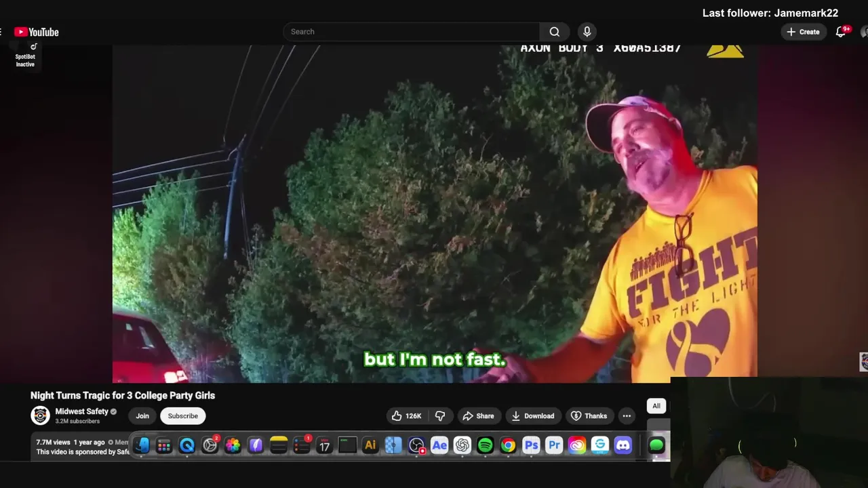This screenshot has height=488, width=868.
Task: Open the YouTube home logo
Action: 36,32
